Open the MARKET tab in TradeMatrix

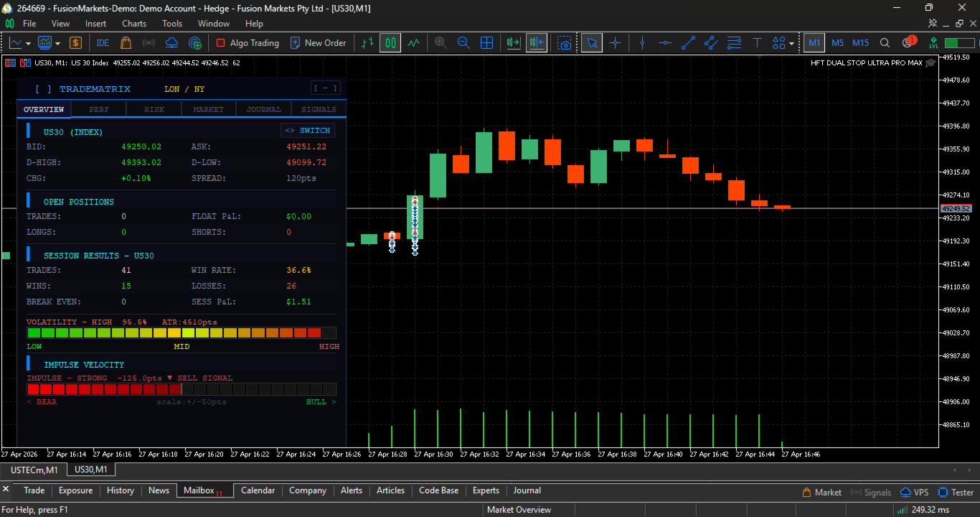209,110
